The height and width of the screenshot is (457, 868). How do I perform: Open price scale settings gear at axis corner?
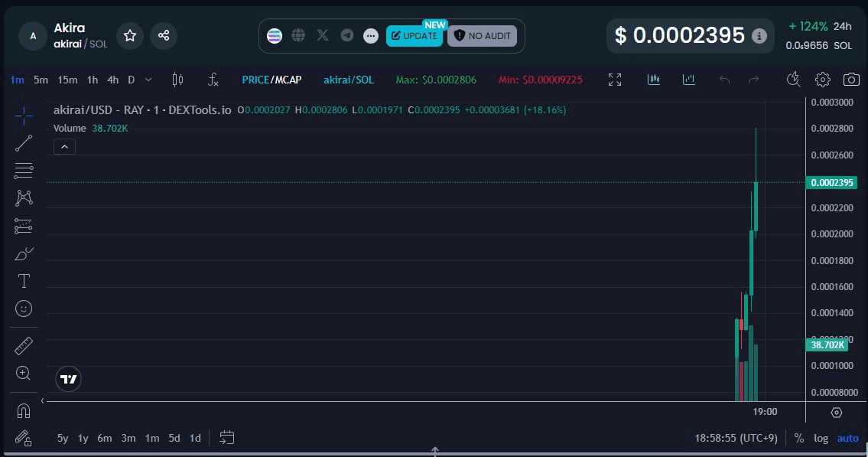pyautogui.click(x=837, y=412)
